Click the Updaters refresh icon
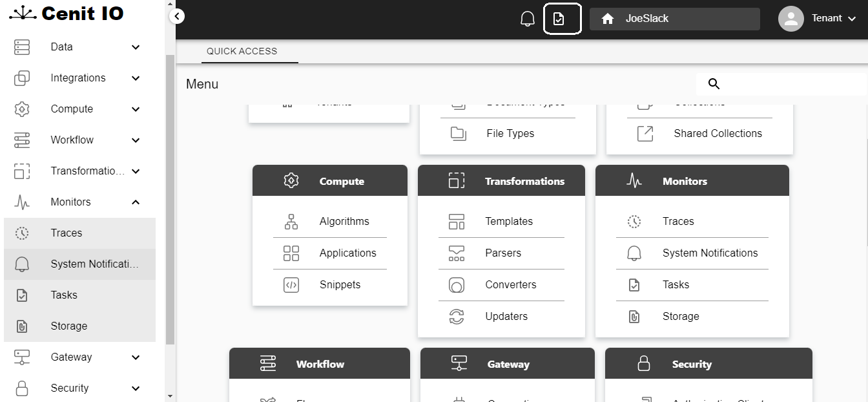This screenshot has width=868, height=402. click(x=457, y=316)
